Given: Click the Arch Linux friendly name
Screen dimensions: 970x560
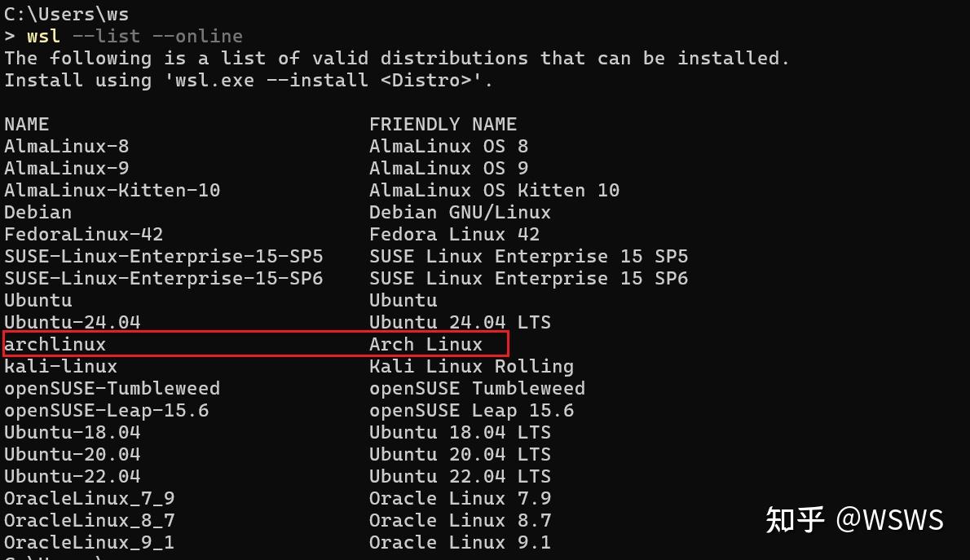Looking at the screenshot, I should [425, 344].
